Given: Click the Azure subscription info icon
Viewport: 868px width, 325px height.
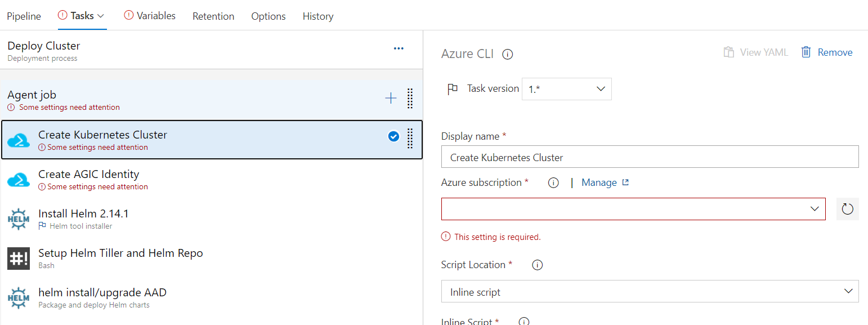Looking at the screenshot, I should click(553, 183).
